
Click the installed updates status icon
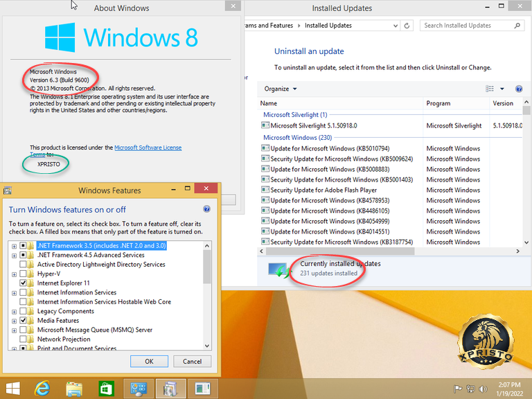pos(280,270)
